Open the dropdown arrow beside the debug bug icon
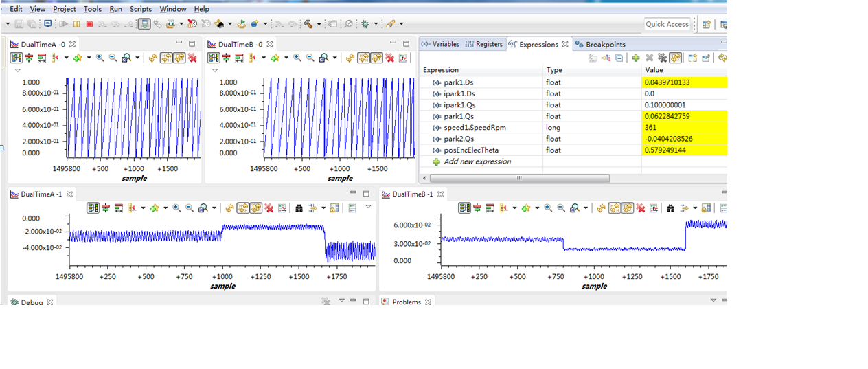This screenshot has width=868, height=369. pos(376,24)
